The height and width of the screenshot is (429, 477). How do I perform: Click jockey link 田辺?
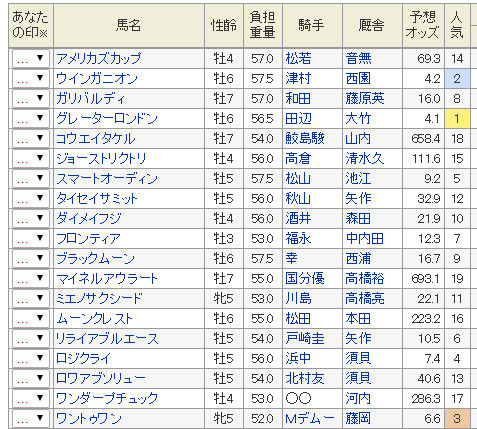(298, 119)
